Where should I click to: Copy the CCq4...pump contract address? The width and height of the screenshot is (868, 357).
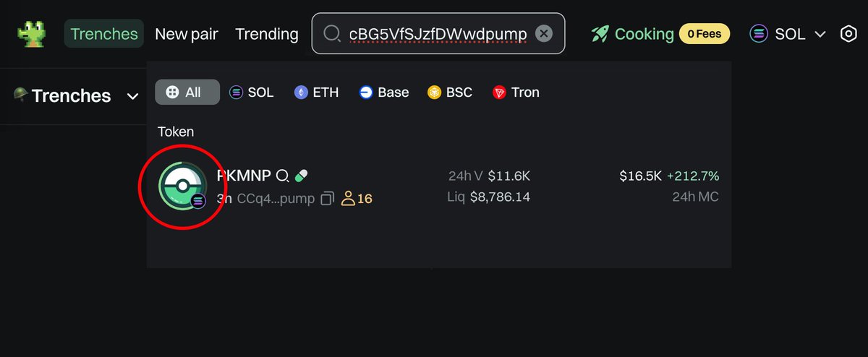pos(328,198)
